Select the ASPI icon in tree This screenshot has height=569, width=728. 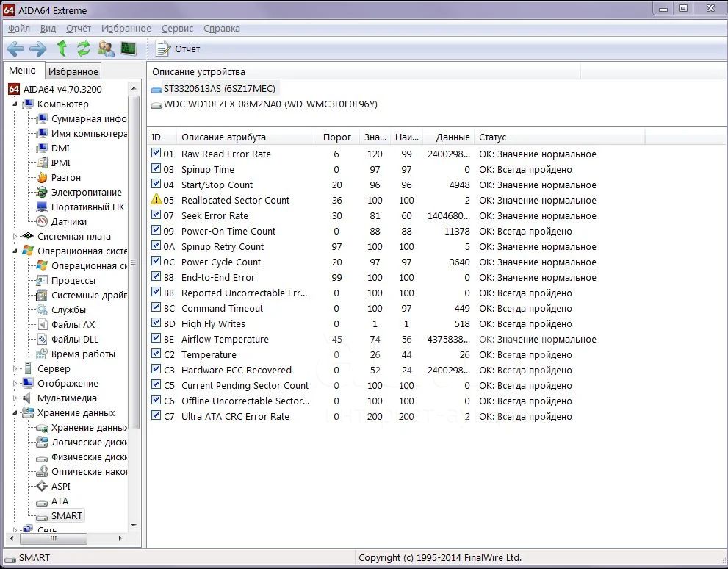[x=43, y=487]
